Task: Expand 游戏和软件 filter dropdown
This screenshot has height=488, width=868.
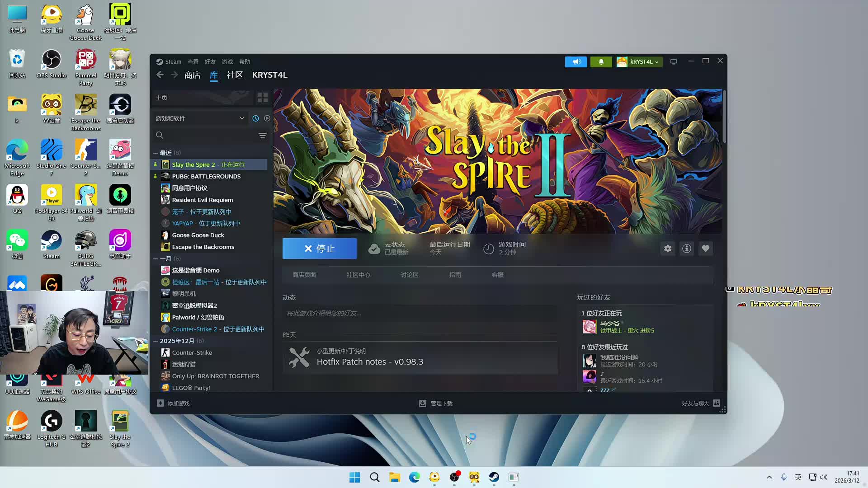Action: (x=242, y=118)
